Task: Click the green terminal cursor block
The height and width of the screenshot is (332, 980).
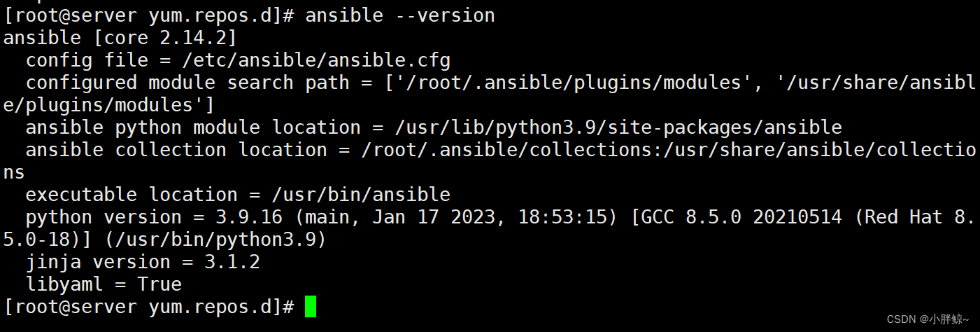Action: click(x=311, y=307)
